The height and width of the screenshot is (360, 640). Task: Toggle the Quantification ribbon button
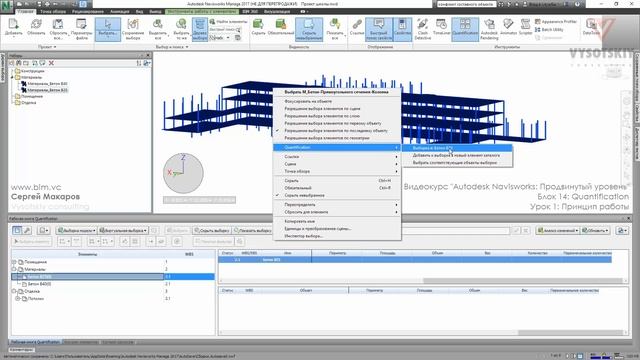click(x=465, y=29)
